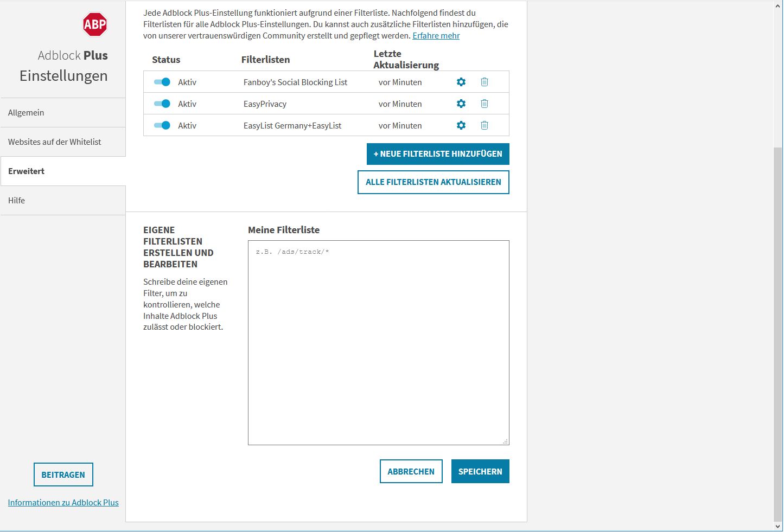Click the Abbrechen button

click(411, 471)
